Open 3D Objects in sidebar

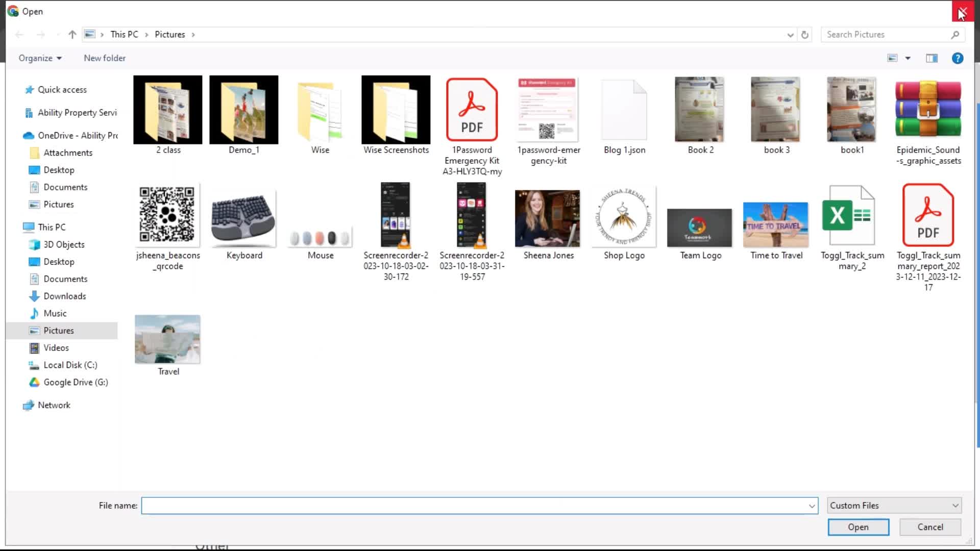click(64, 245)
